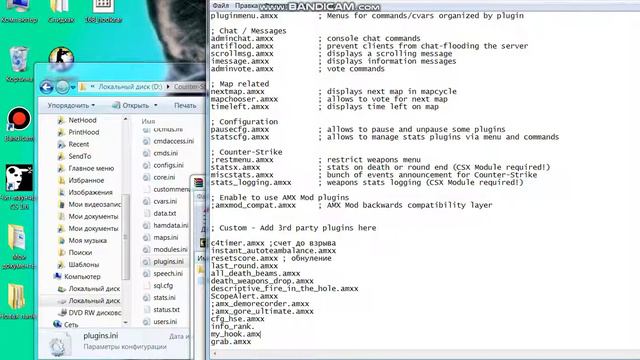640x360 pixels.
Task: Open the Файл menu in Notepad
Action: click(221, 6)
